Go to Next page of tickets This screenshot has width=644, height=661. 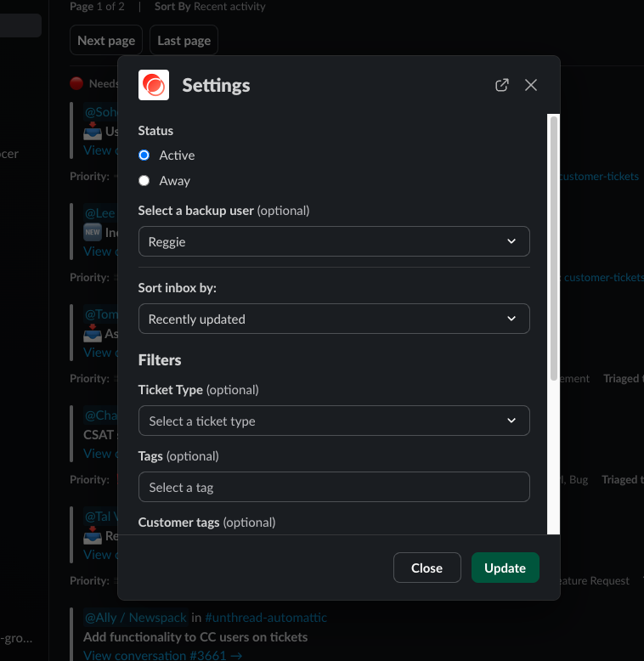pos(106,41)
